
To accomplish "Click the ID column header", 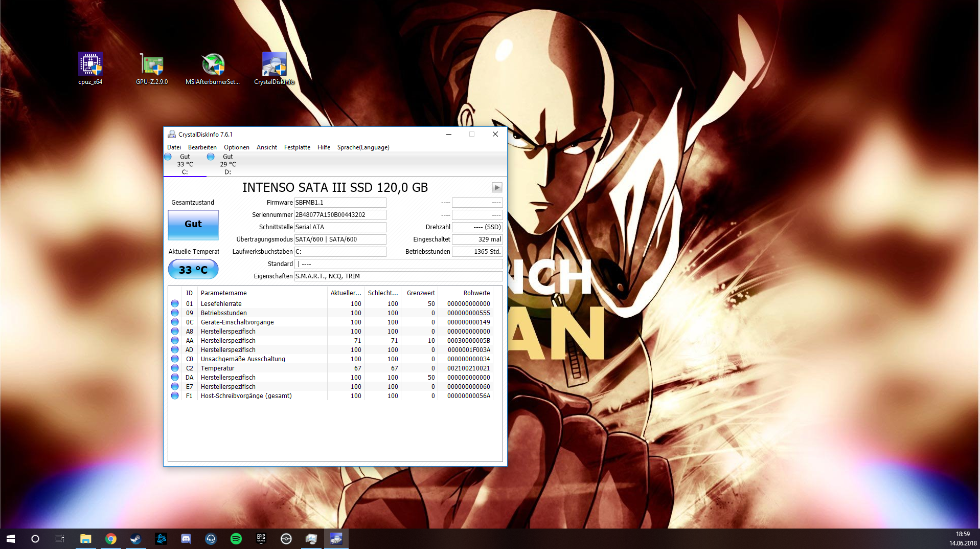I will click(189, 293).
